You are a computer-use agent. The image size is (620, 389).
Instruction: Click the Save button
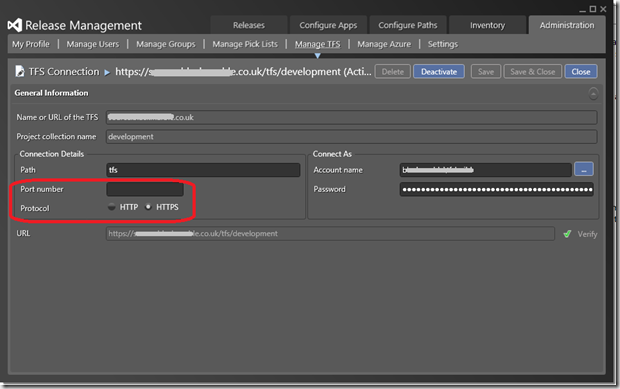[x=486, y=72]
